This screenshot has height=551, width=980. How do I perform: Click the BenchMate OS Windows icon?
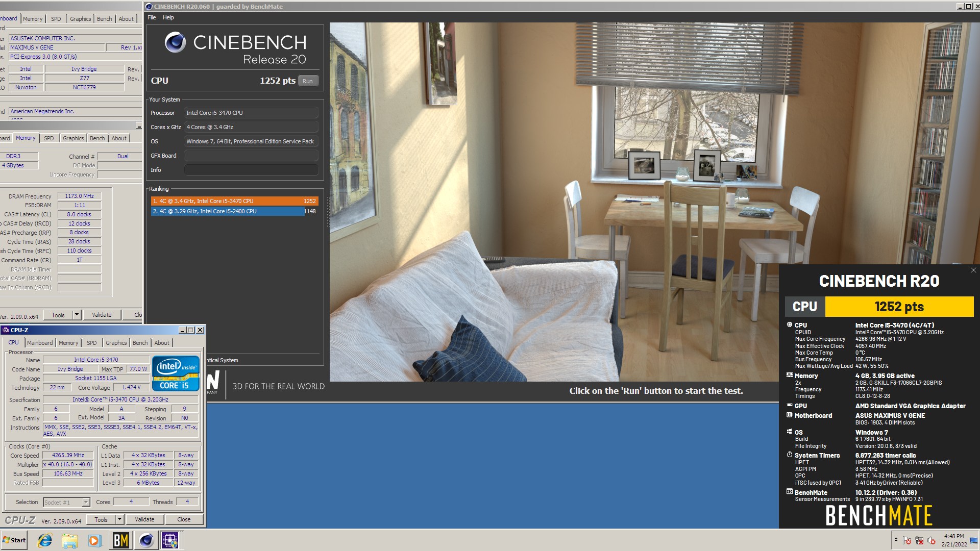(x=790, y=432)
